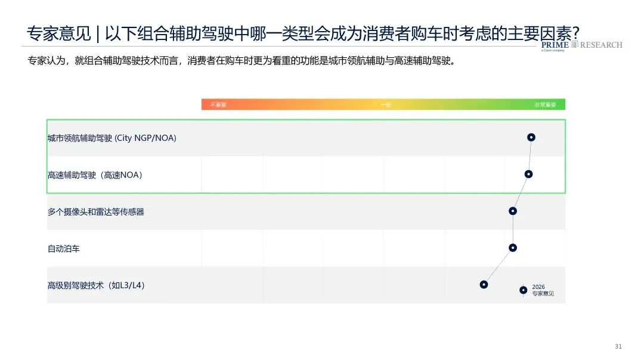Select the 多个摄像头和雷达等传感器 label
The width and height of the screenshot is (644, 363).
click(x=96, y=212)
